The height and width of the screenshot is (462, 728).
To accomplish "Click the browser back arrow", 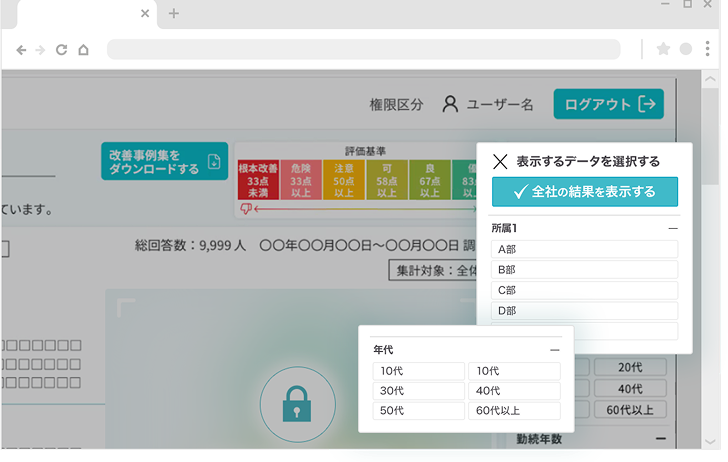I will coord(21,50).
